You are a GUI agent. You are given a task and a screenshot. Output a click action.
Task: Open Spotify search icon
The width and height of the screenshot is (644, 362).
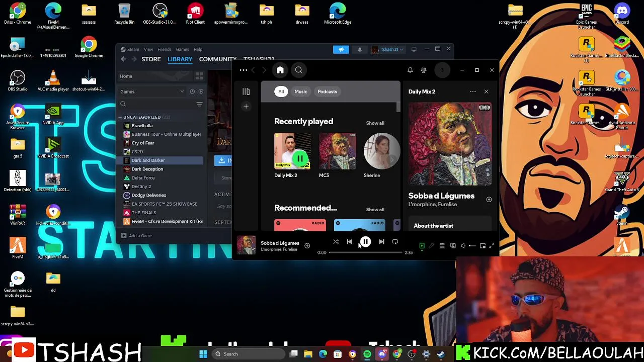click(299, 70)
